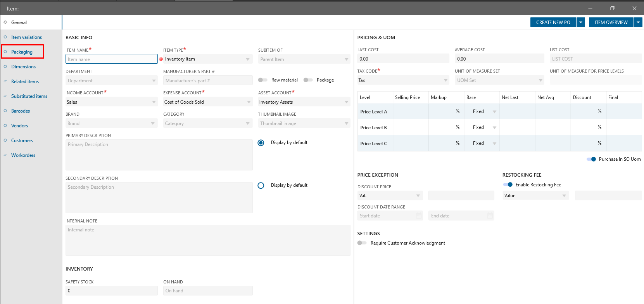
Task: Select Display by default for secondary description
Action: coord(261,186)
